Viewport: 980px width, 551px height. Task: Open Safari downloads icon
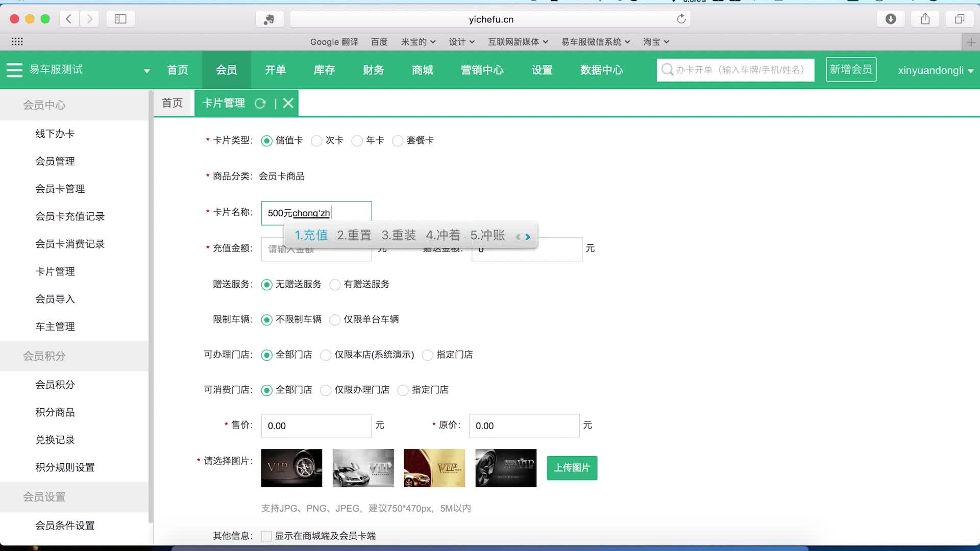pyautogui.click(x=890, y=19)
